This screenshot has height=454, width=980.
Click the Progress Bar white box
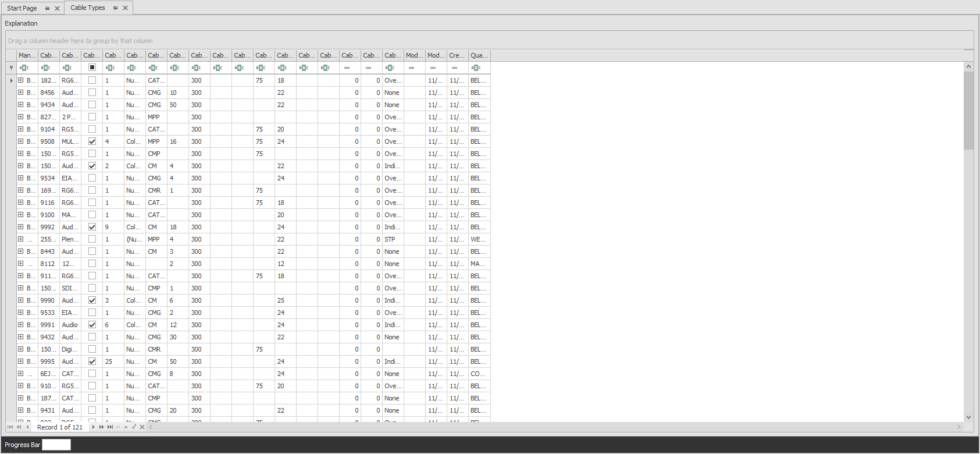click(x=56, y=445)
